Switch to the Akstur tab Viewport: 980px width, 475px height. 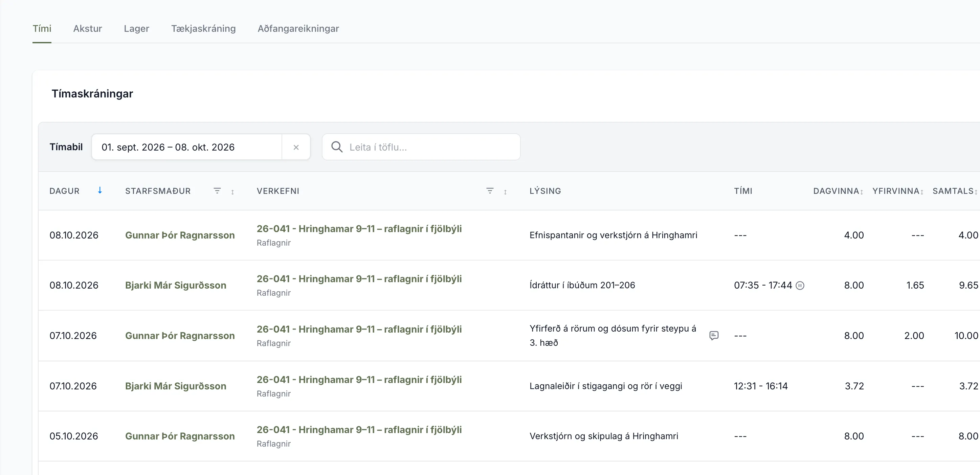tap(88, 28)
